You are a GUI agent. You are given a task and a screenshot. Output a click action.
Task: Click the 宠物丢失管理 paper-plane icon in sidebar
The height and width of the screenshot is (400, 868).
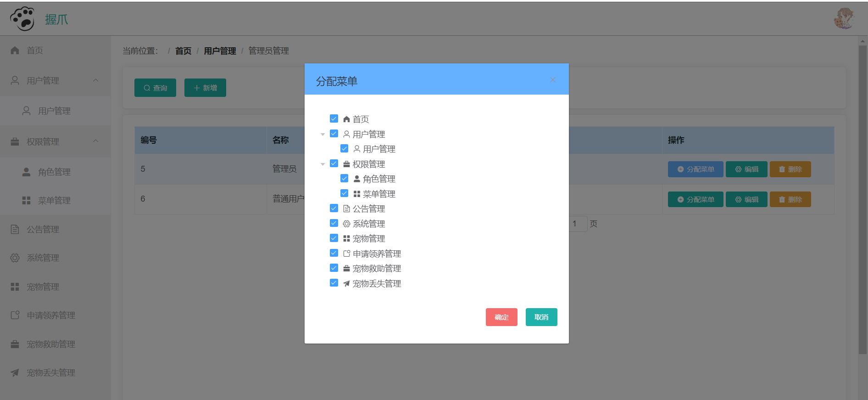click(15, 372)
